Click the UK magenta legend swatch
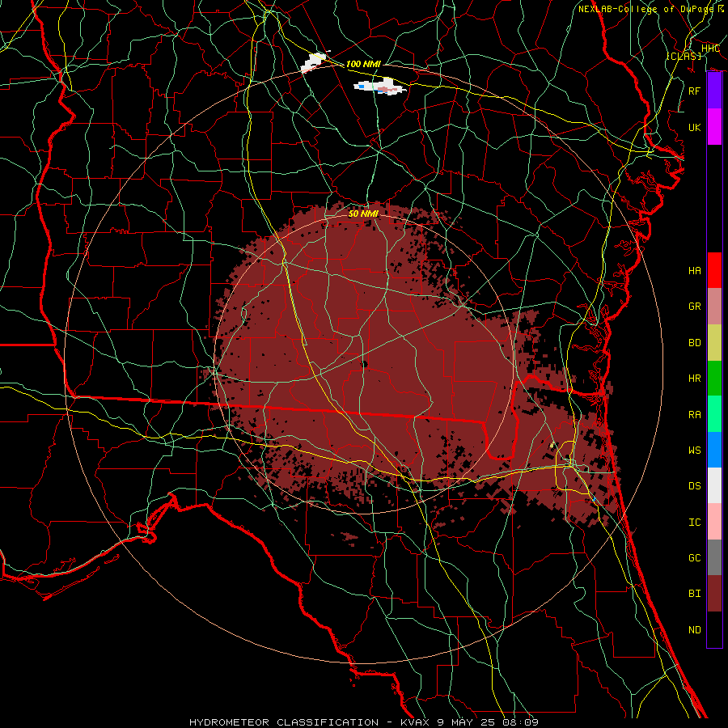The height and width of the screenshot is (728, 728). (x=714, y=127)
